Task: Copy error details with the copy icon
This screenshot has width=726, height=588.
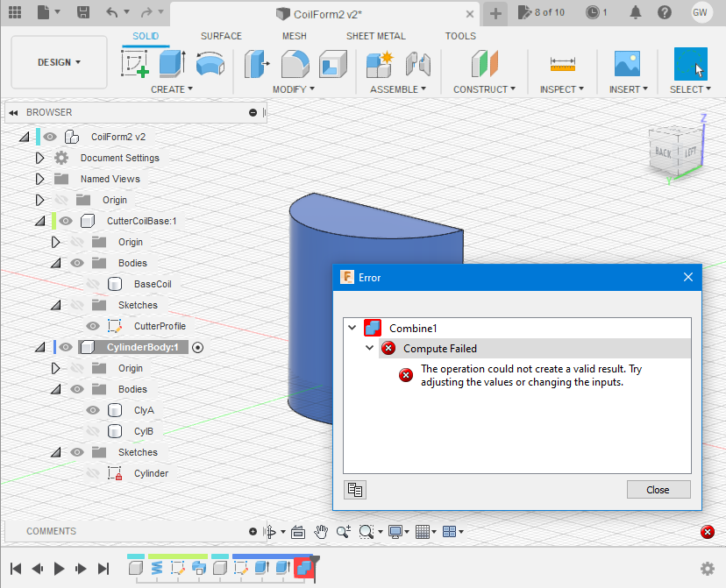Action: (x=355, y=490)
